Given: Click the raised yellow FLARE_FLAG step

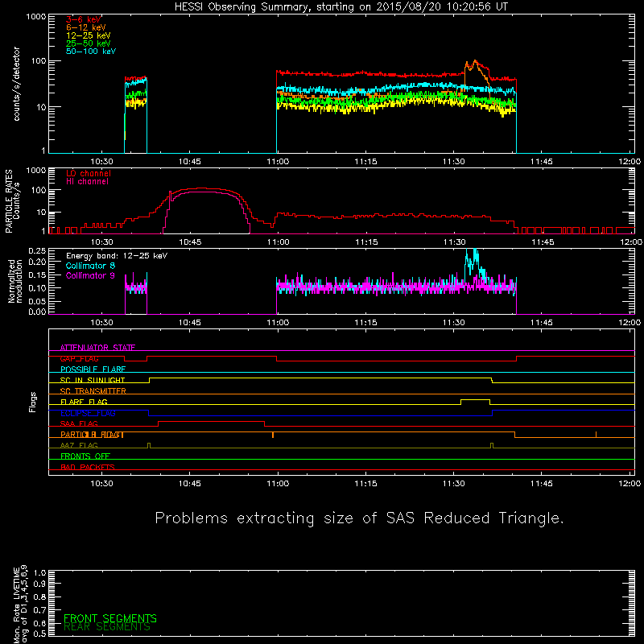Looking at the screenshot, I should 475,400.
